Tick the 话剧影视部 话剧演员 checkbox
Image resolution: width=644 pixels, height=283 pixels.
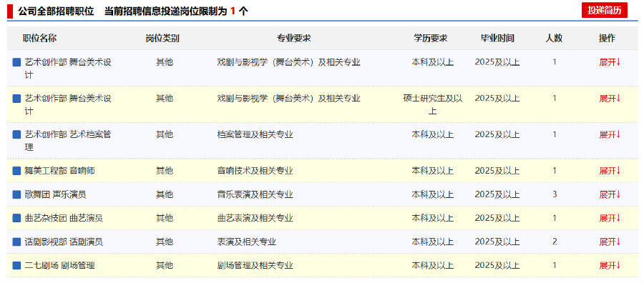tap(16, 242)
